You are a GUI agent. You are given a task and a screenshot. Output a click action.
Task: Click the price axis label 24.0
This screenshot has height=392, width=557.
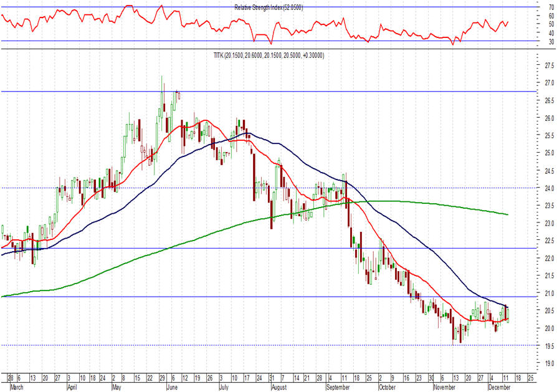pyautogui.click(x=549, y=188)
